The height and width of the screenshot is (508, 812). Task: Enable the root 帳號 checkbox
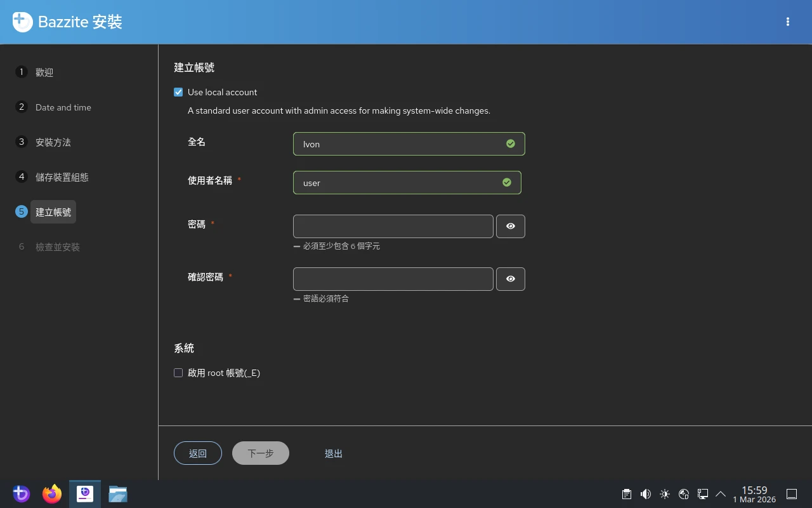(x=178, y=372)
